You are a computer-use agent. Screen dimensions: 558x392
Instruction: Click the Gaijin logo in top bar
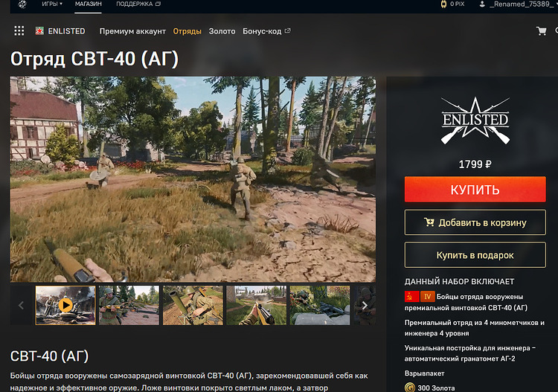22,4
